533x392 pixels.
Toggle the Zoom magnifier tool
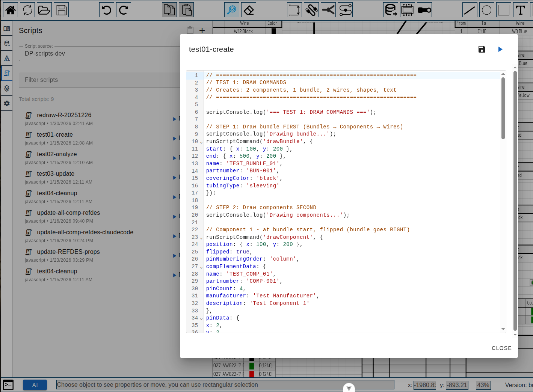coord(231,10)
